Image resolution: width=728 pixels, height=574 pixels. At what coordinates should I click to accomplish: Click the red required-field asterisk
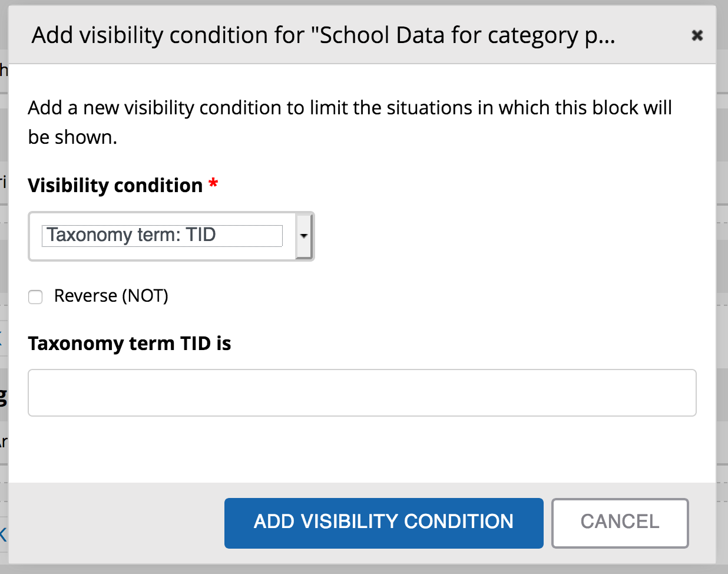pyautogui.click(x=213, y=184)
